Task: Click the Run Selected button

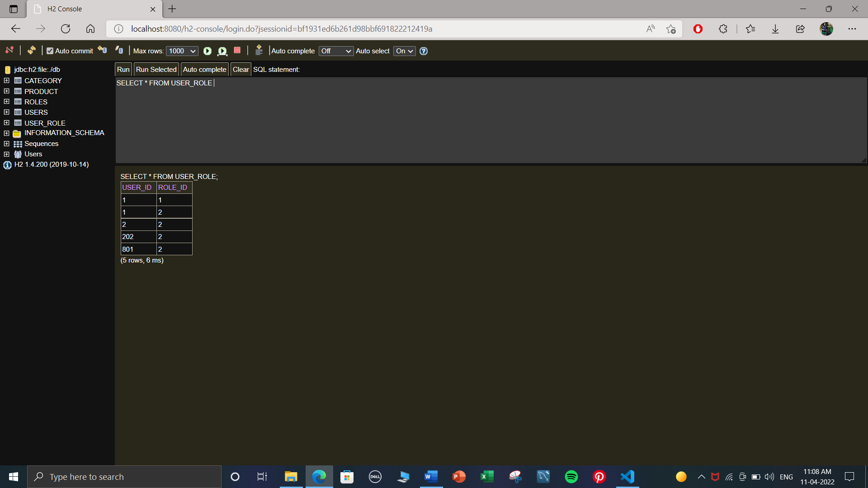Action: click(156, 69)
